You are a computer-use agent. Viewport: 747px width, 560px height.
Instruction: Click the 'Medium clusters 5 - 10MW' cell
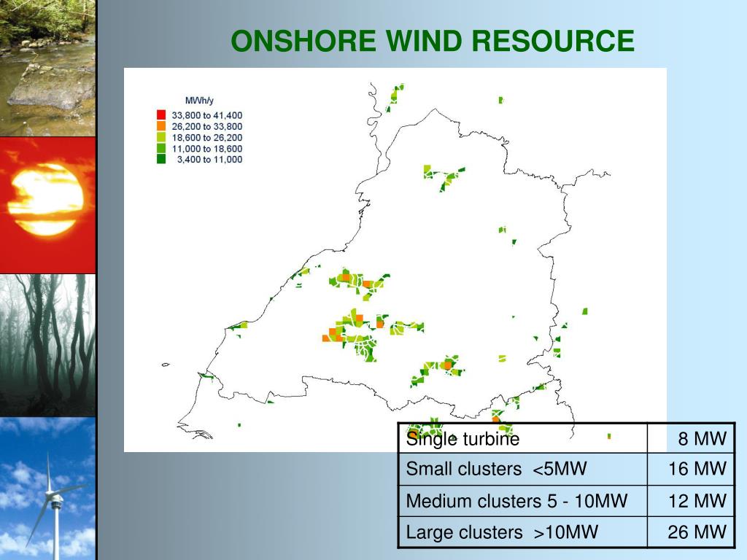(522, 501)
